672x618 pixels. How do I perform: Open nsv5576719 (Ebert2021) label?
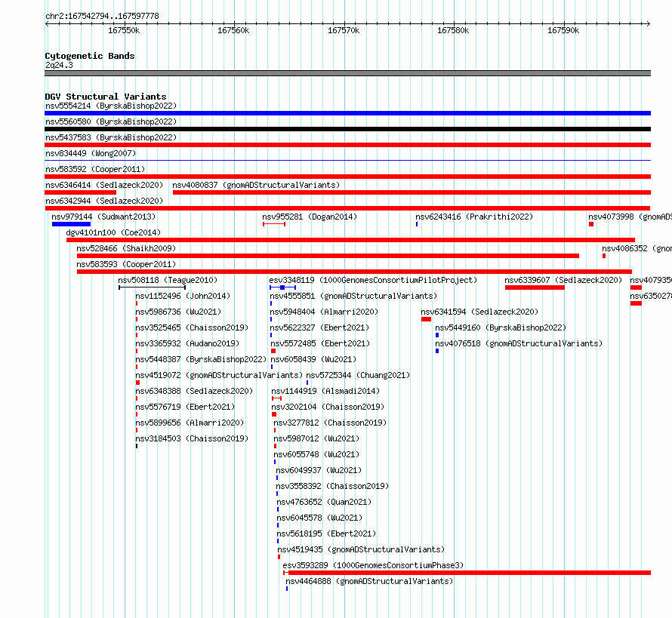point(185,407)
